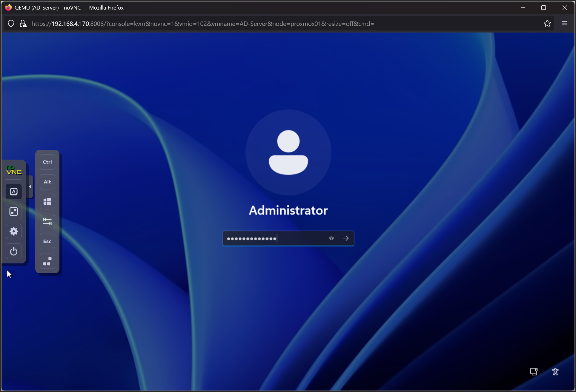576x392 pixels.
Task: Toggle the Windows key button
Action: point(47,202)
